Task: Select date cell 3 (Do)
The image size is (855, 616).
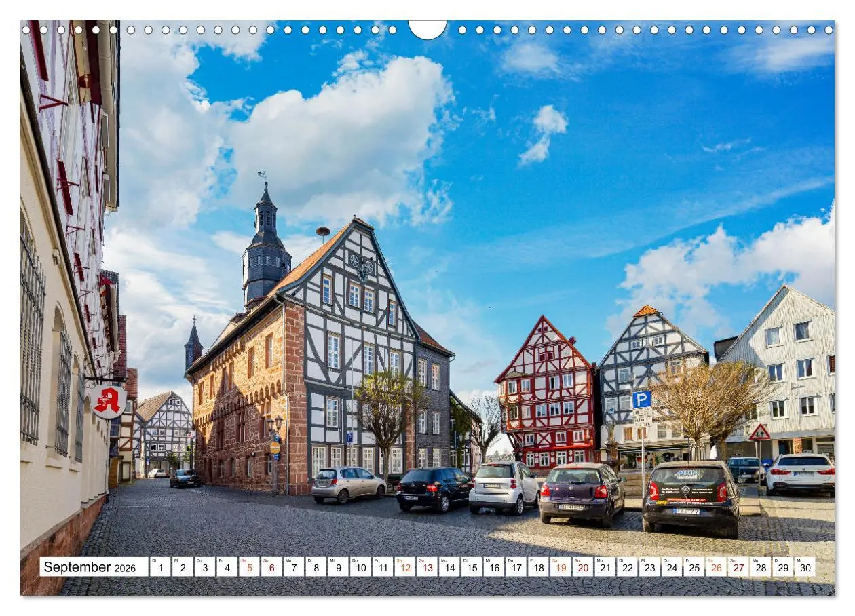Action: point(204,567)
